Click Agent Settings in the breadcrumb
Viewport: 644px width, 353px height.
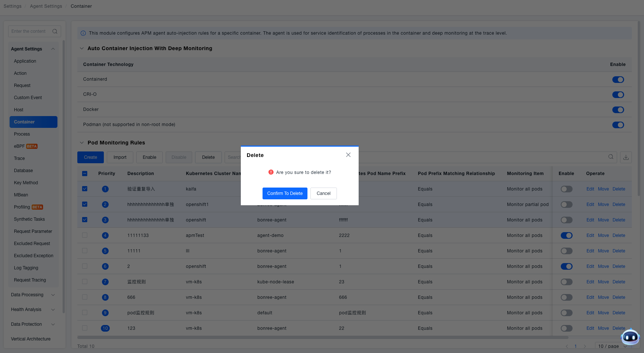46,6
